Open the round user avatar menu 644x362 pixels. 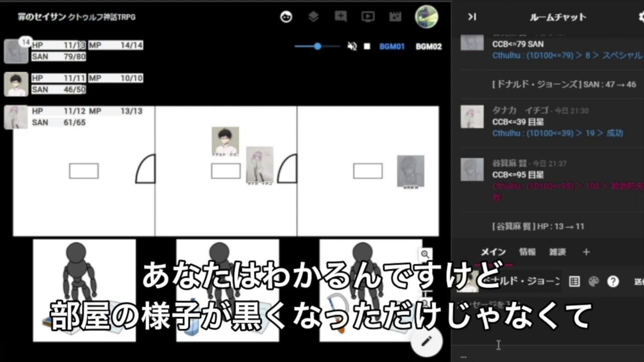click(426, 17)
